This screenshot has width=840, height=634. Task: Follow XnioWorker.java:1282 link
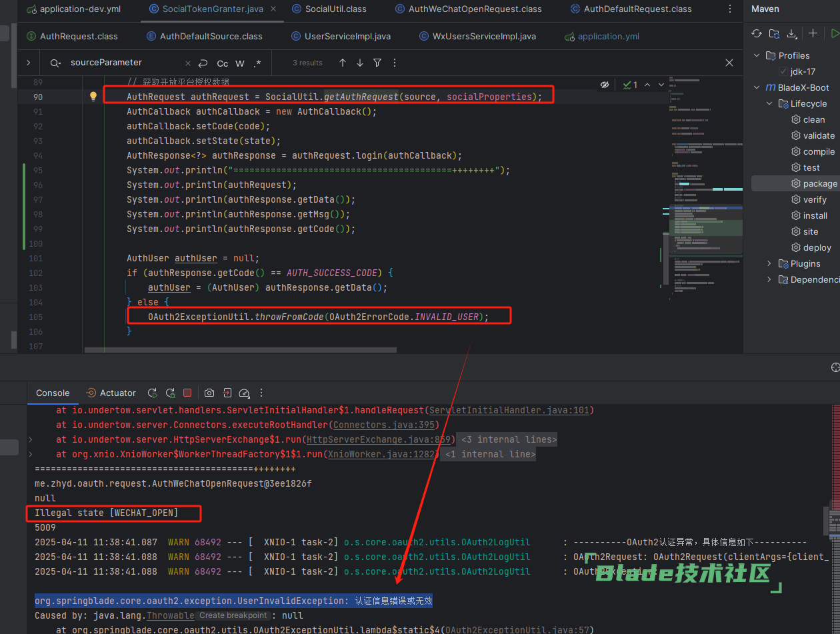click(x=382, y=454)
